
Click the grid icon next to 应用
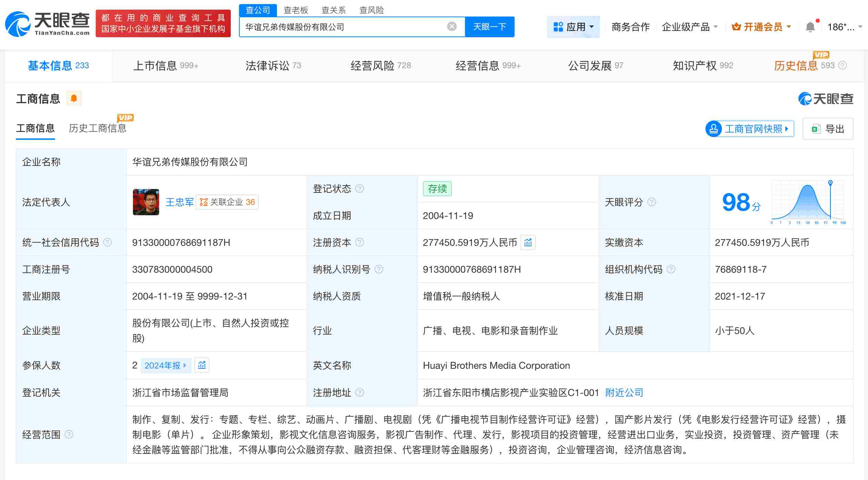point(557,27)
